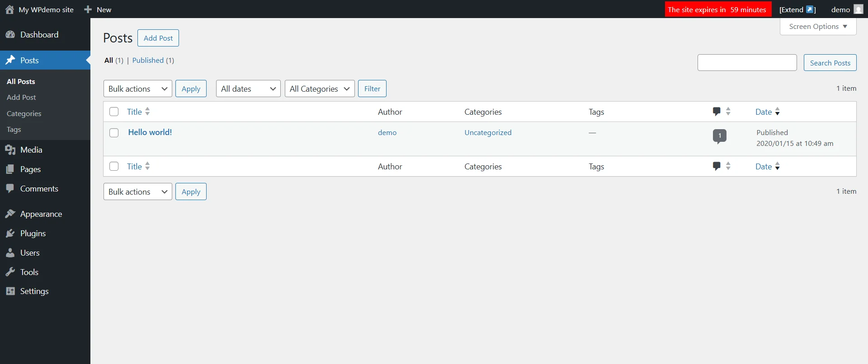Open the All dates dropdown
This screenshot has height=364, width=868.
248,89
